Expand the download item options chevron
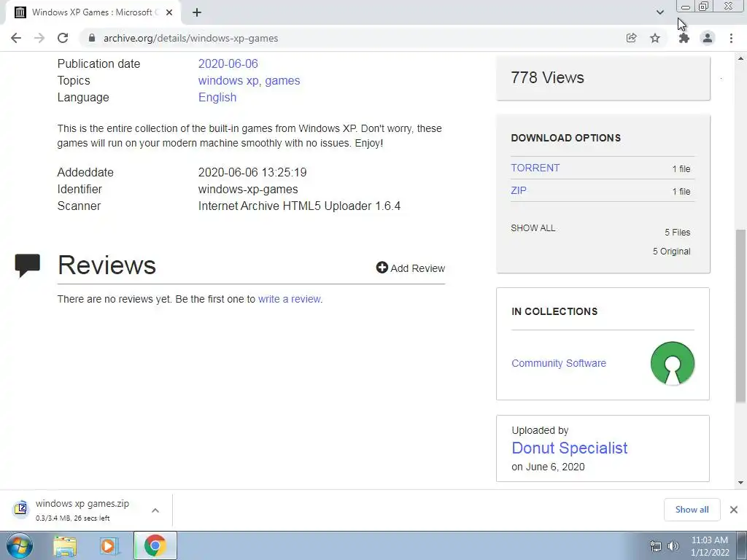 click(x=155, y=510)
